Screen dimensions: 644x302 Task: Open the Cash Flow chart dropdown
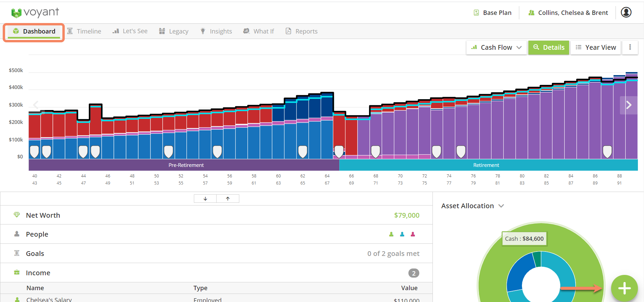tap(497, 47)
